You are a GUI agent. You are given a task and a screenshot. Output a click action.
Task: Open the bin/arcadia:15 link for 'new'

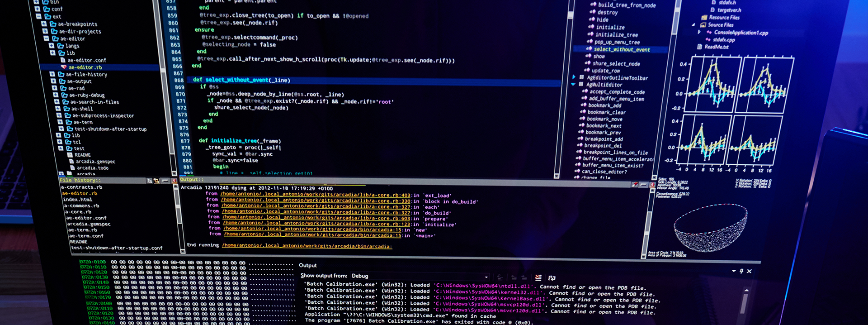(312, 229)
